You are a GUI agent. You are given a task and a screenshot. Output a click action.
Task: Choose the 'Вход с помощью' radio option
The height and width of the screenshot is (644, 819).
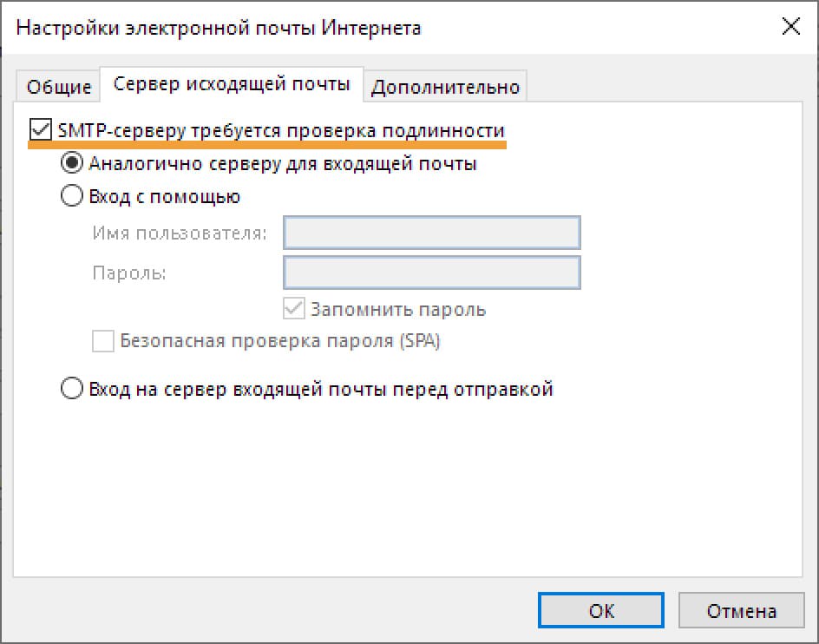coord(71,195)
